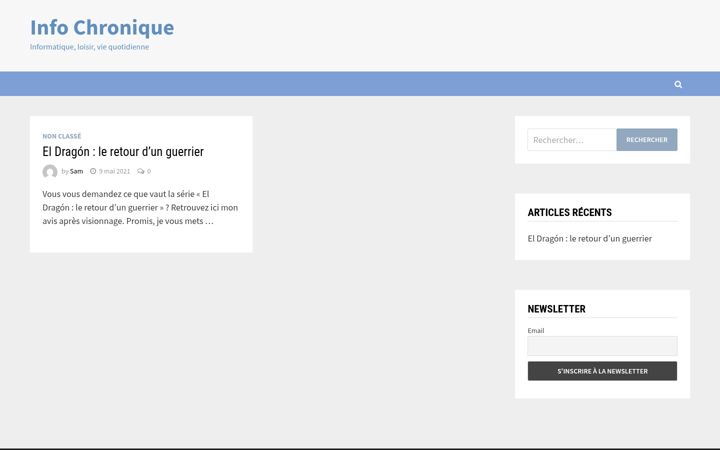Click the Email label in newsletter

pyautogui.click(x=536, y=331)
